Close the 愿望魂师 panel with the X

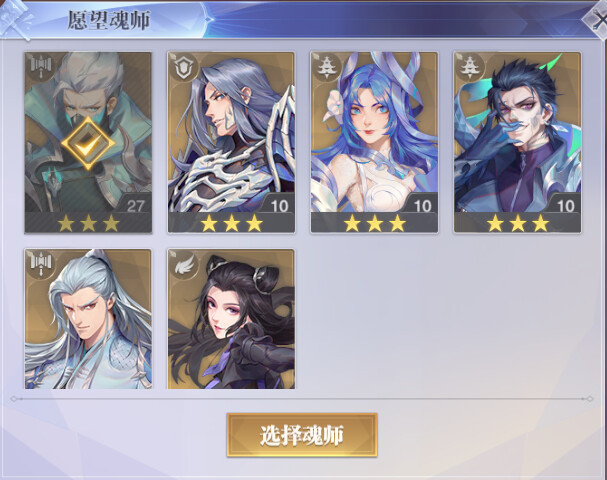pos(596,19)
